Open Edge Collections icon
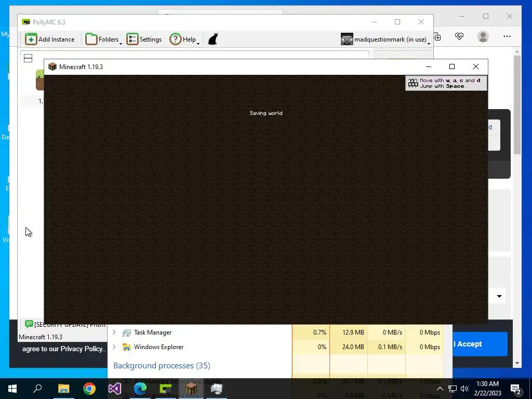532x399 pixels. (437, 37)
